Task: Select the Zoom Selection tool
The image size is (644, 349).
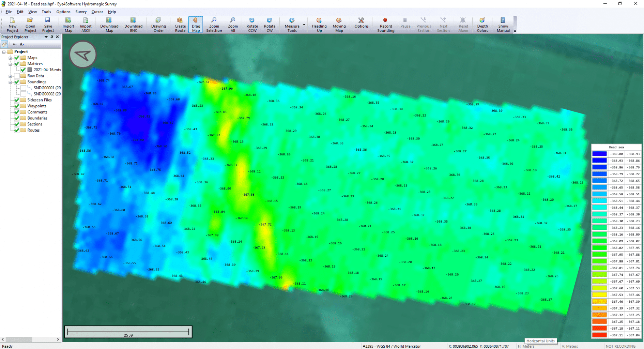Action: 214,25
